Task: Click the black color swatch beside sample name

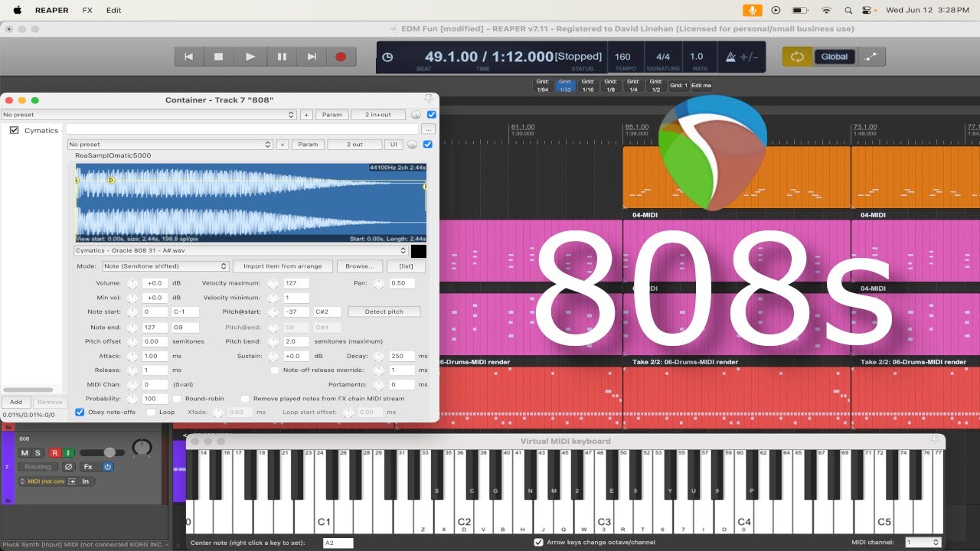Action: click(419, 251)
